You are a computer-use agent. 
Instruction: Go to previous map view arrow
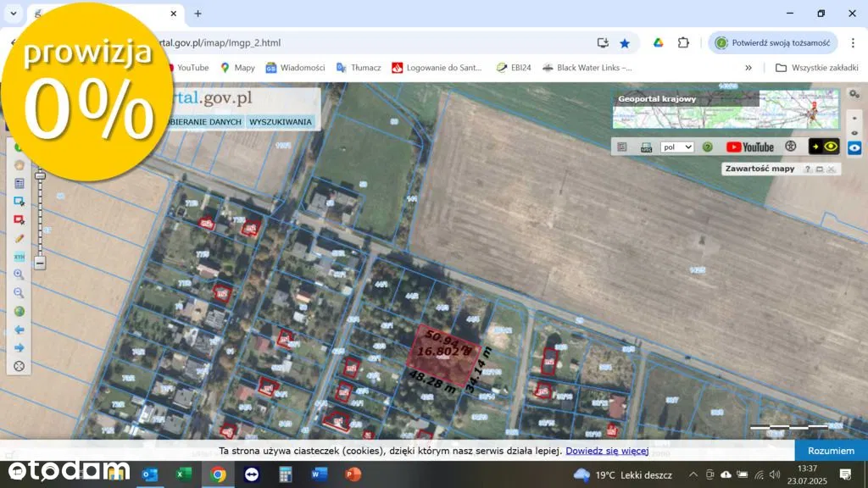[19, 330]
